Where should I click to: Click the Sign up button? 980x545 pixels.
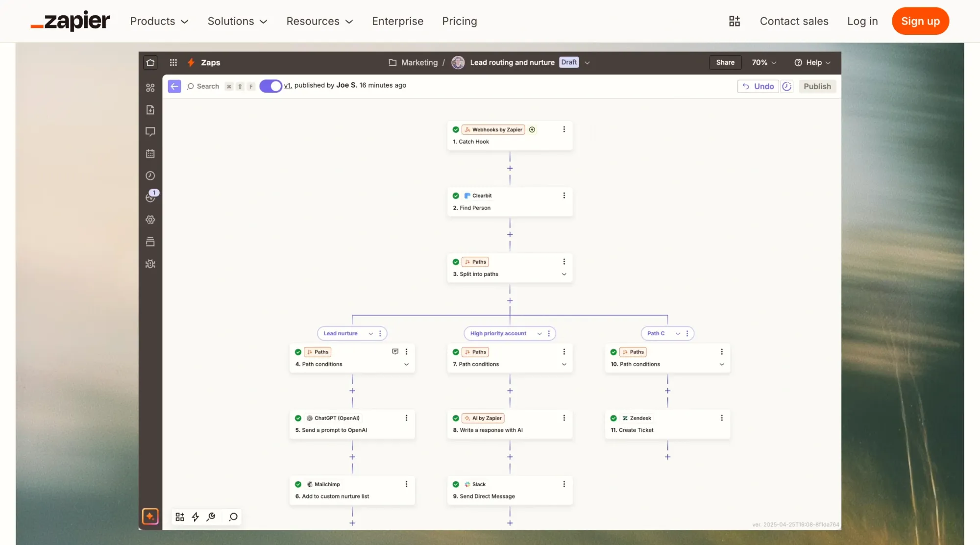920,21
